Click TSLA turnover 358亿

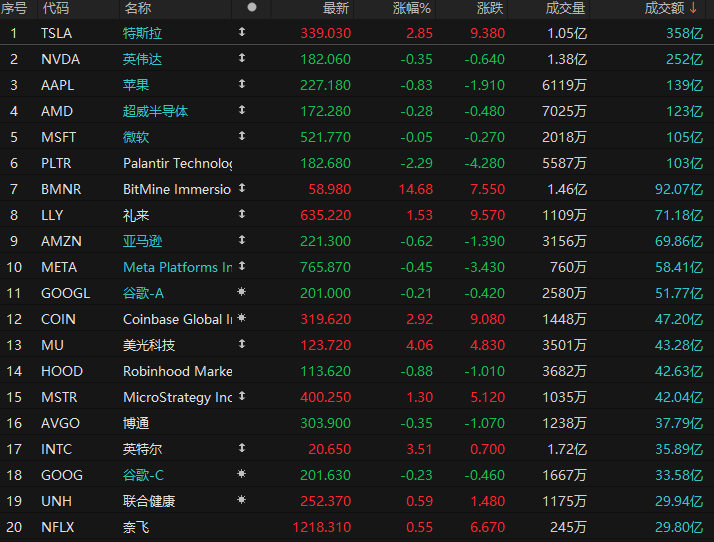(685, 33)
